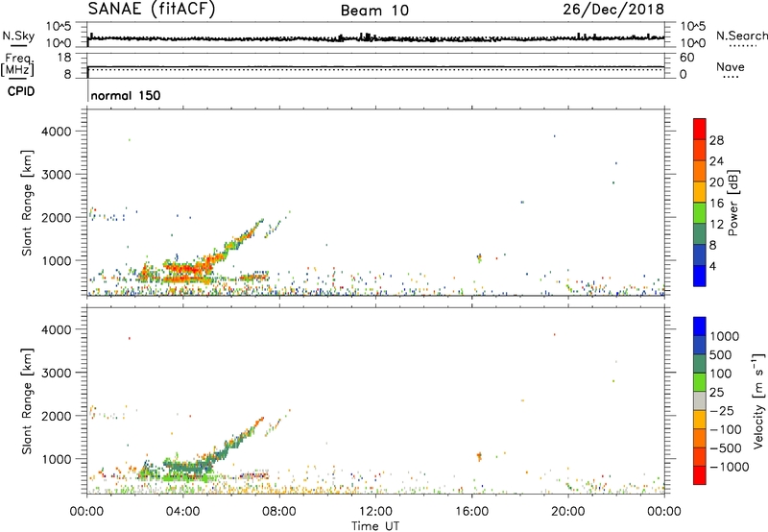Click the '28' label on power colorbar

(x=716, y=140)
